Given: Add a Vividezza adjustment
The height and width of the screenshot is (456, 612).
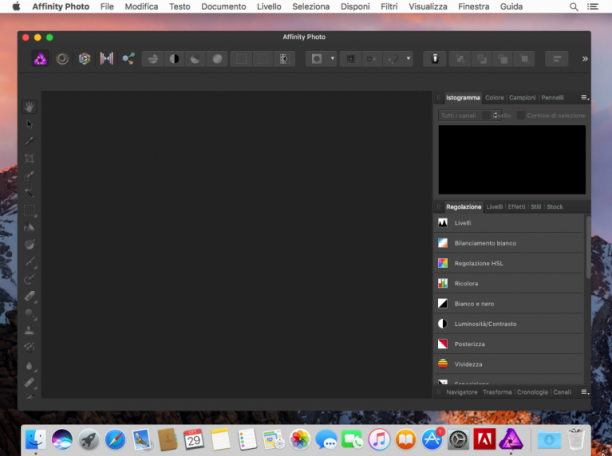Looking at the screenshot, I should (509, 364).
